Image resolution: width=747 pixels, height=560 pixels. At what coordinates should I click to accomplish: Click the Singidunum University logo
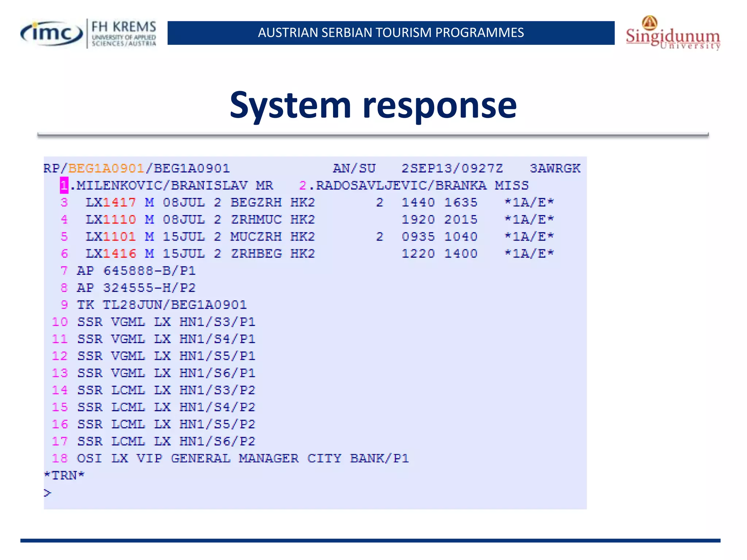click(673, 33)
